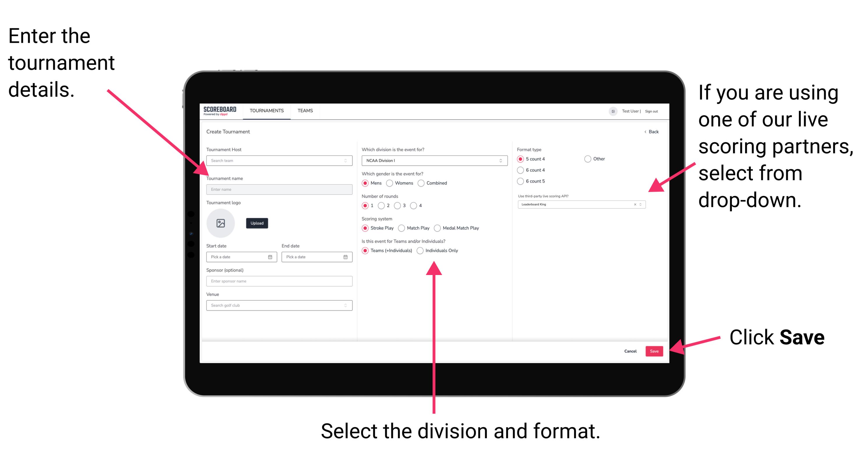
Task: Click Upload to add tournament logo
Action: [256, 223]
